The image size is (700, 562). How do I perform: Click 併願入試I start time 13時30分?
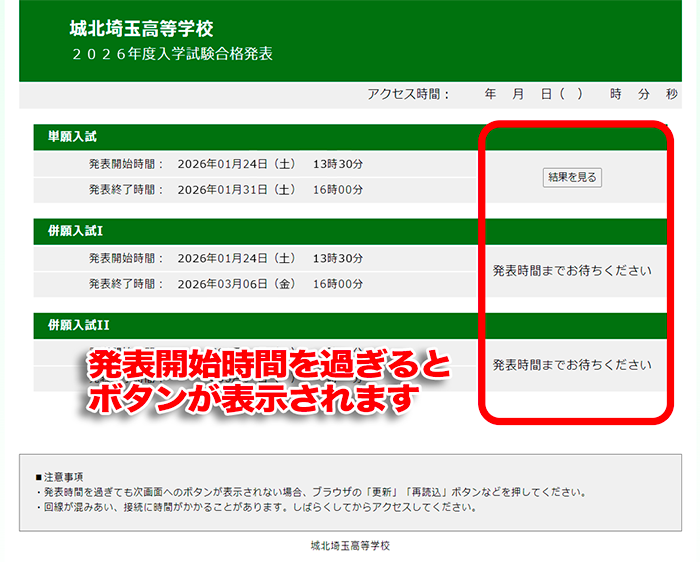[337, 258]
